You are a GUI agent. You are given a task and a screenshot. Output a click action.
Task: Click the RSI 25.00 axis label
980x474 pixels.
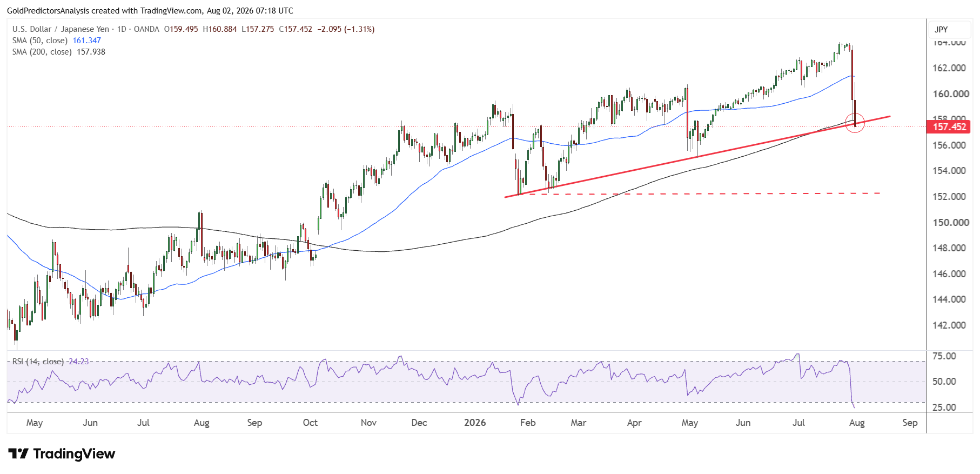[x=944, y=408]
